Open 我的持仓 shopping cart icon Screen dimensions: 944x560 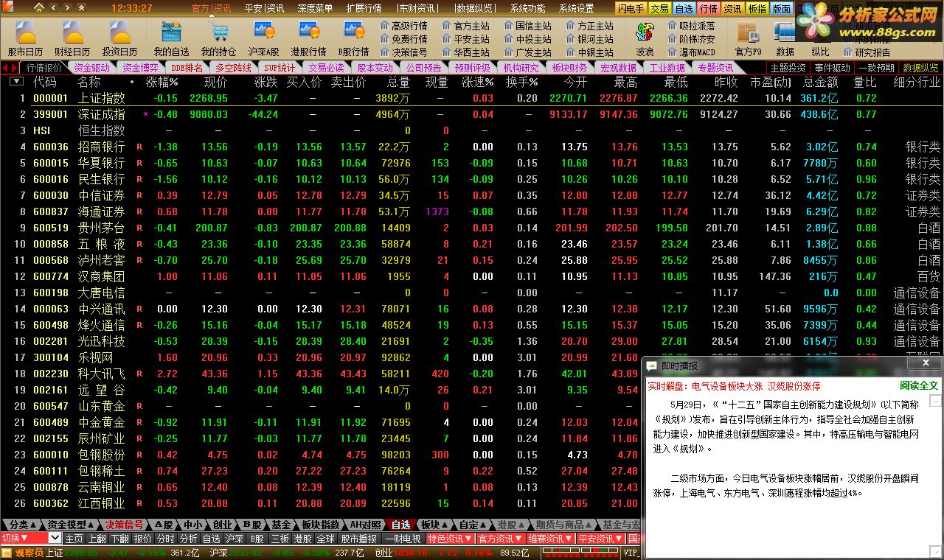218,38
